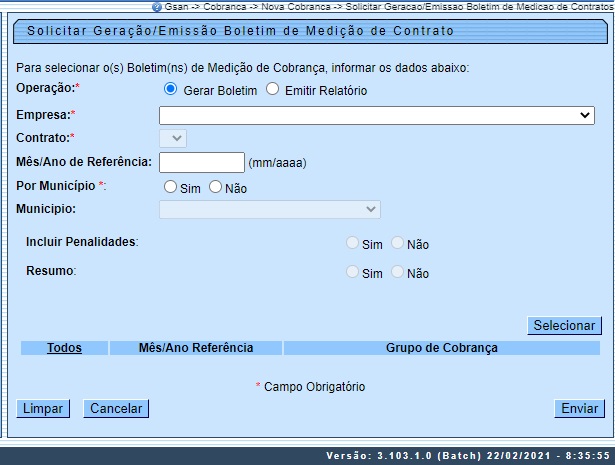Select Sim for Por Município
The image size is (615, 465).
(x=171, y=187)
